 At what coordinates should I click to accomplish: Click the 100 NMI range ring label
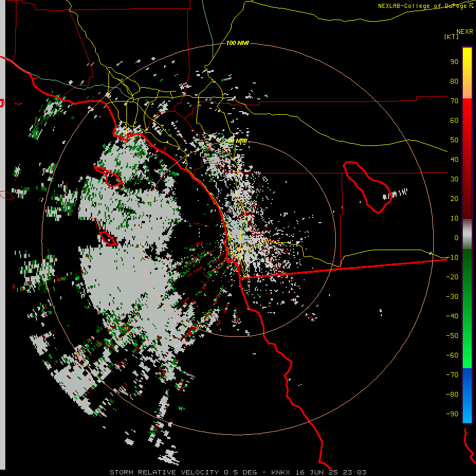coord(237,43)
